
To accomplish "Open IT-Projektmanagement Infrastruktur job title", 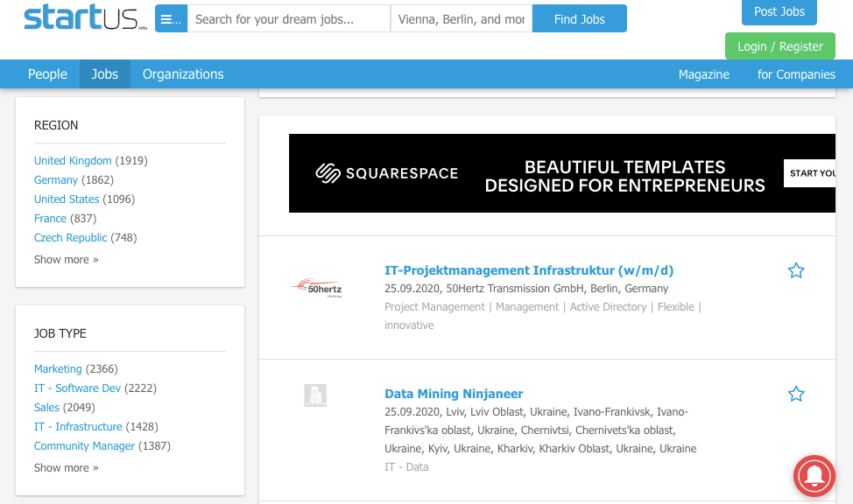I will (x=529, y=270).
